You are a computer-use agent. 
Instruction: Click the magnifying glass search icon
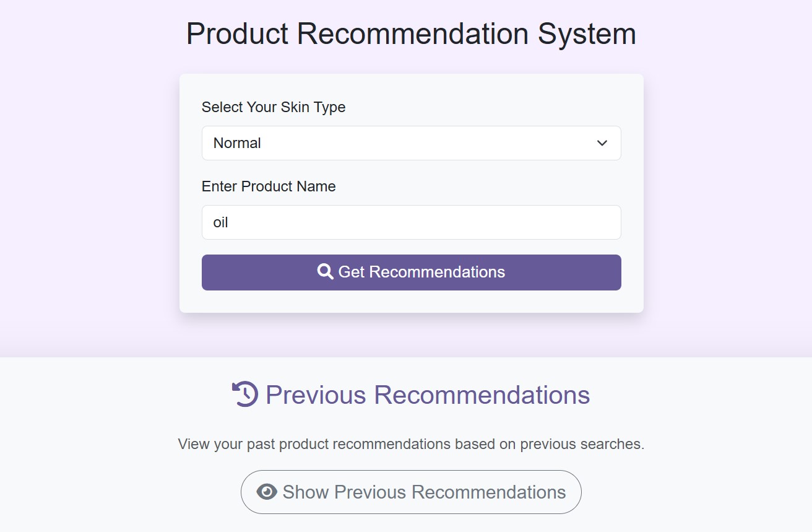point(325,272)
